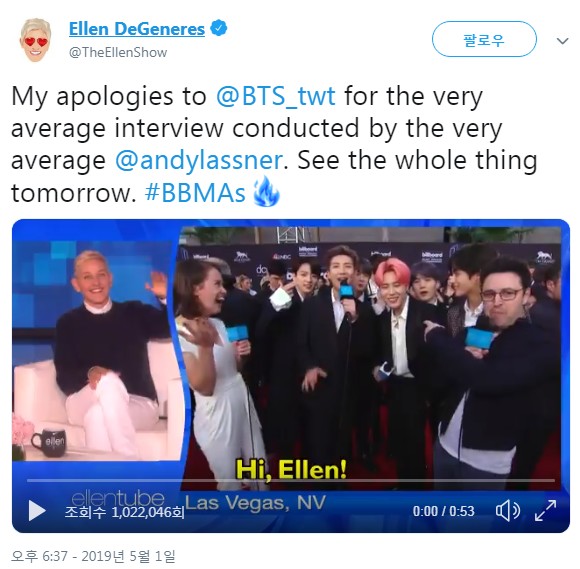The height and width of the screenshot is (569, 580).
Task: Open the @andylassner mention
Action: coord(199,161)
